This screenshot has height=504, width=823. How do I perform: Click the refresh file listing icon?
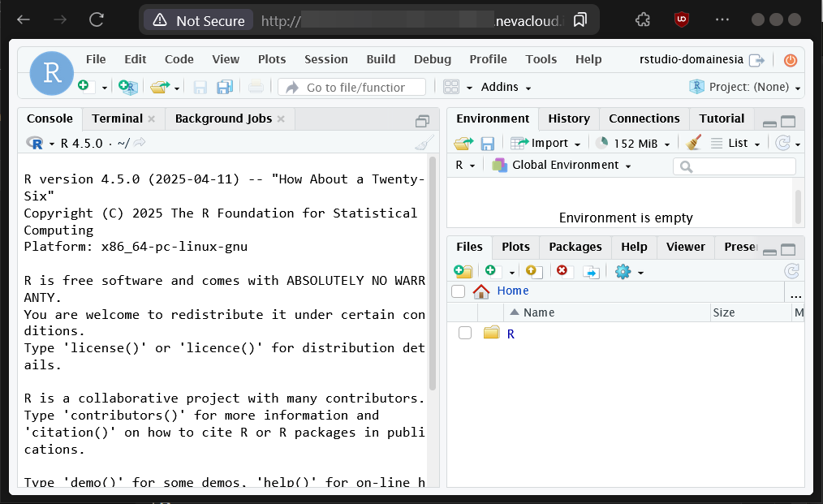click(x=791, y=271)
